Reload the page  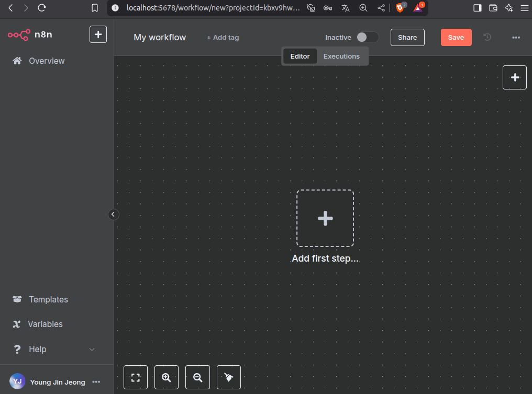[x=42, y=8]
